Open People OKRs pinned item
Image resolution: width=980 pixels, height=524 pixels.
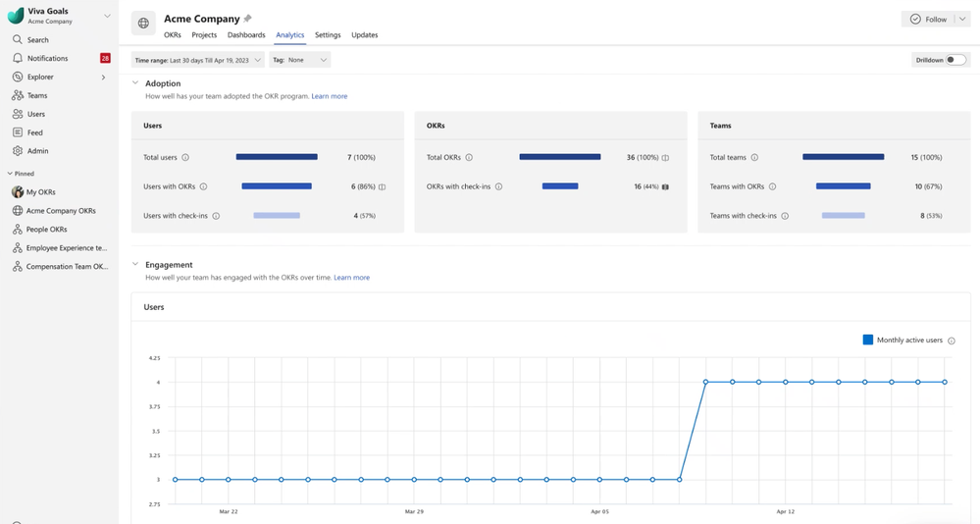tap(46, 230)
